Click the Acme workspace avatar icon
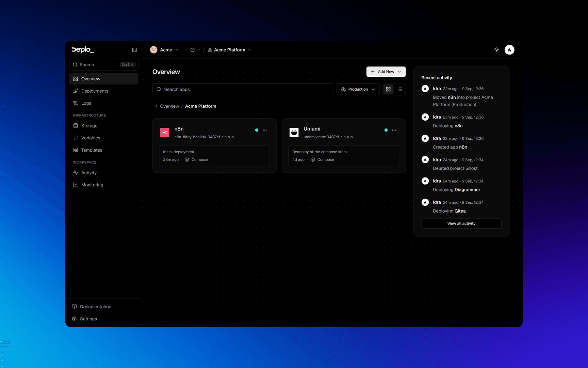The image size is (588, 368). tap(154, 50)
